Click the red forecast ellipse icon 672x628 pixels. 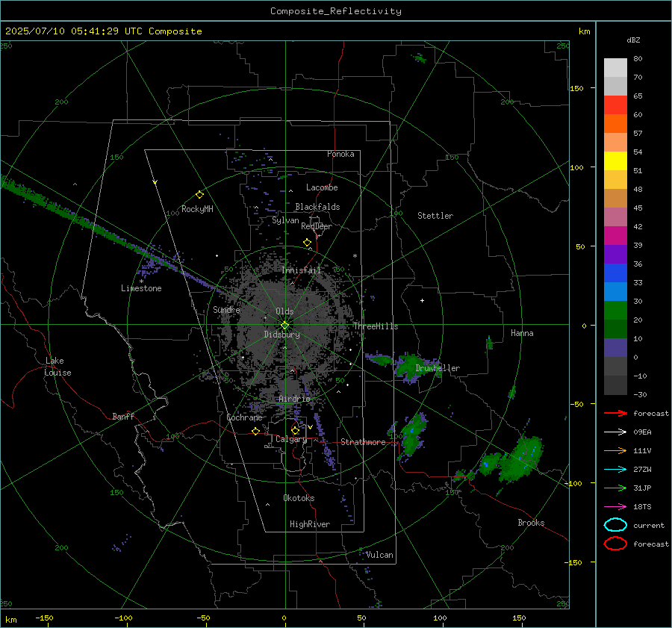coord(615,544)
